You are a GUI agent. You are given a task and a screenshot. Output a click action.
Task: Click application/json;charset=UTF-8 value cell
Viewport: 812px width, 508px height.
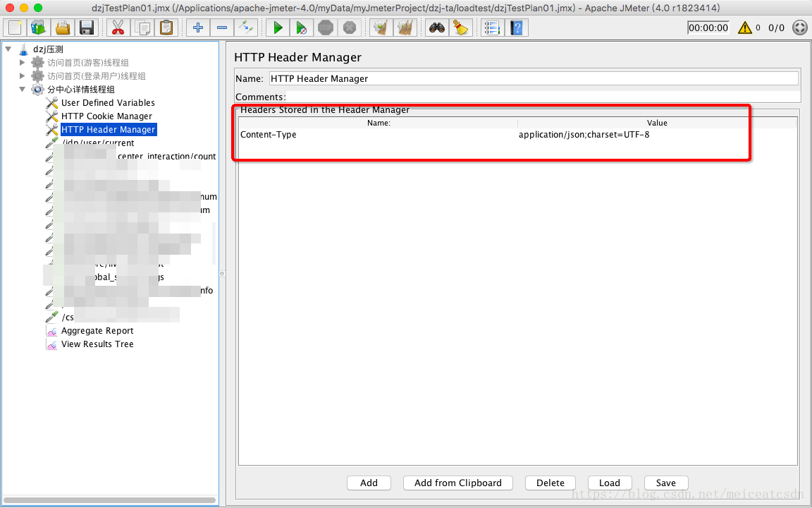click(x=657, y=135)
